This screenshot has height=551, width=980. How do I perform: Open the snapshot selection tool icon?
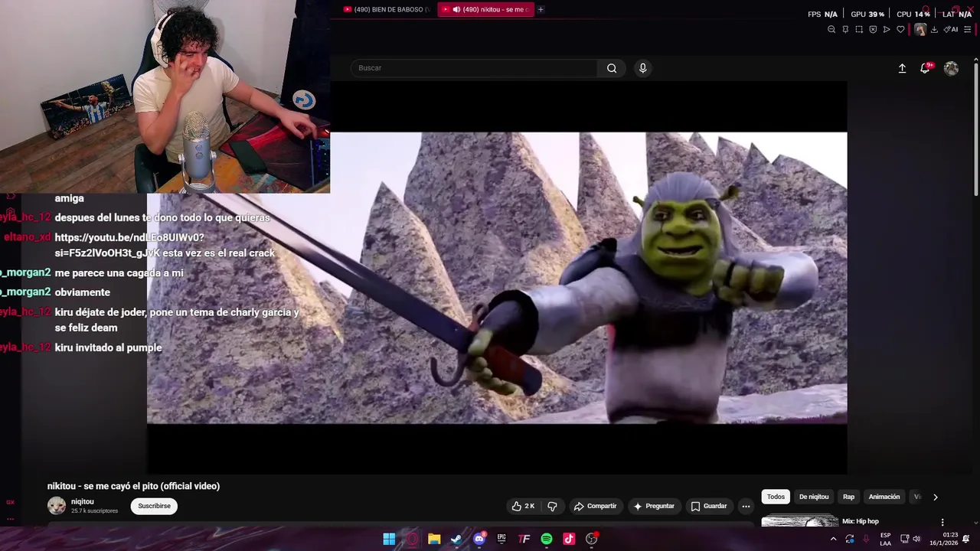pos(859,30)
